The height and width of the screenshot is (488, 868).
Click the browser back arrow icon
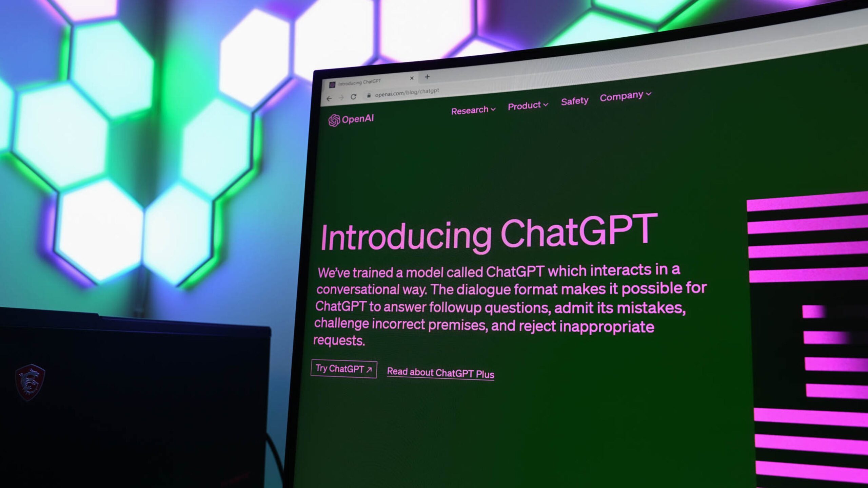tap(330, 97)
